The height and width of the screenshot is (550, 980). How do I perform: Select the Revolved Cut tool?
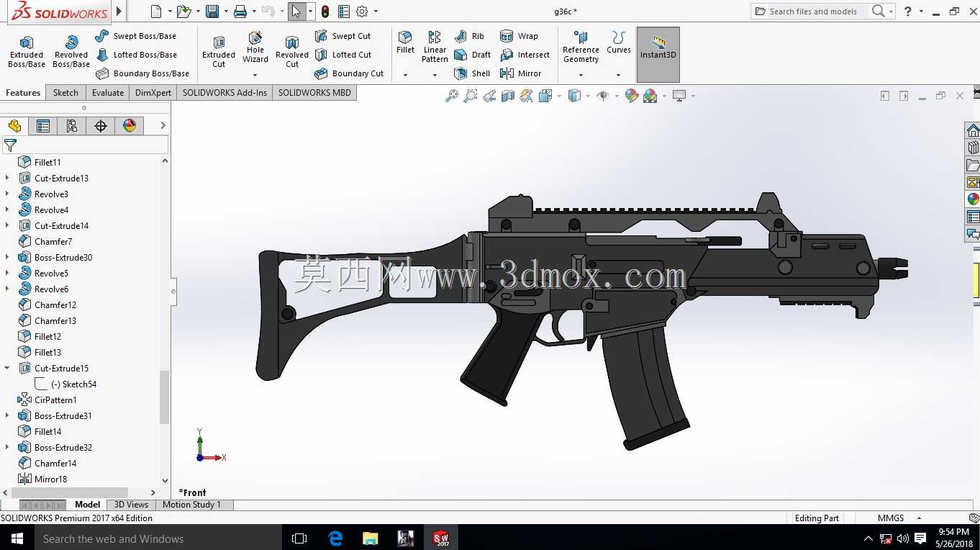click(292, 52)
